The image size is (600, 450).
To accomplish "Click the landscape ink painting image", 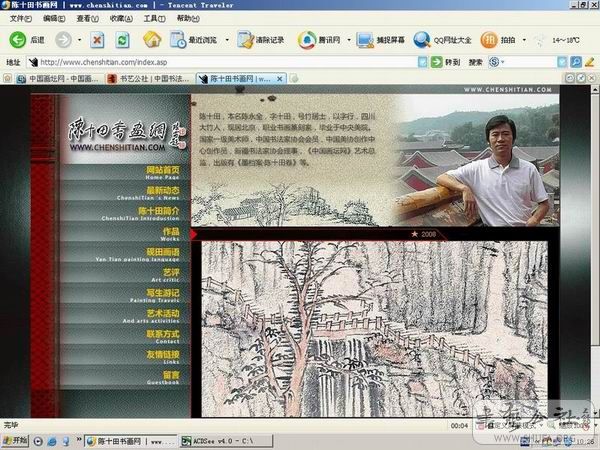I will point(375,329).
